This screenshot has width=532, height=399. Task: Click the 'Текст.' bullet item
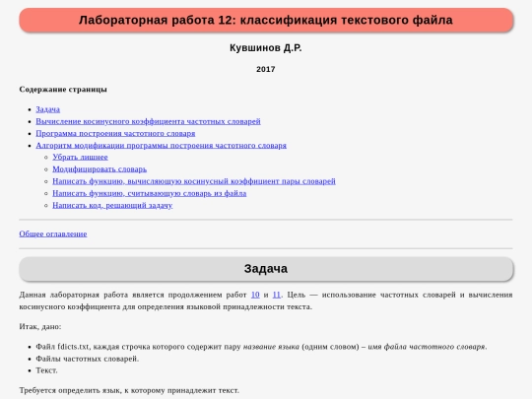(46, 370)
